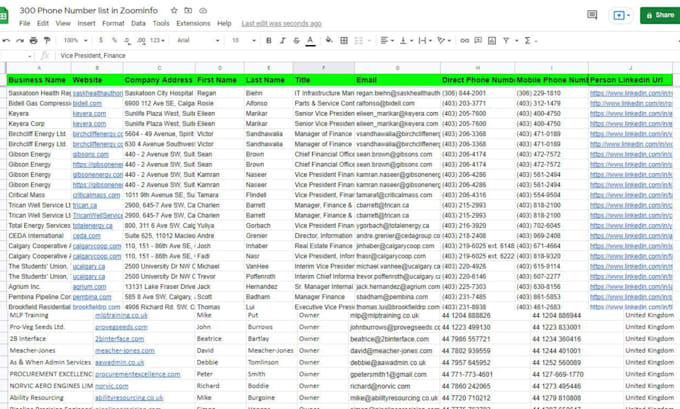Click the Undo arrow in the toolbar
Viewport: 680px width, 409px height.
6,40
